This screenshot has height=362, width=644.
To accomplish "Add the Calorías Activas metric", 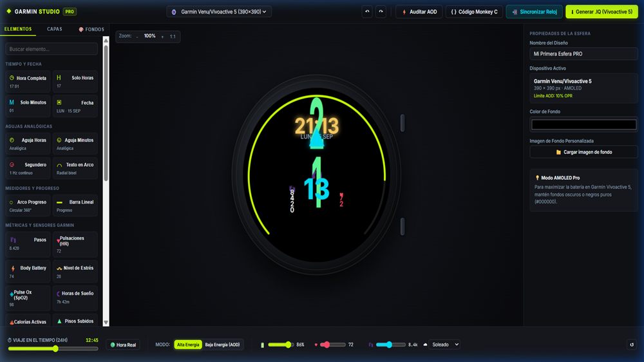I will click(x=28, y=321).
